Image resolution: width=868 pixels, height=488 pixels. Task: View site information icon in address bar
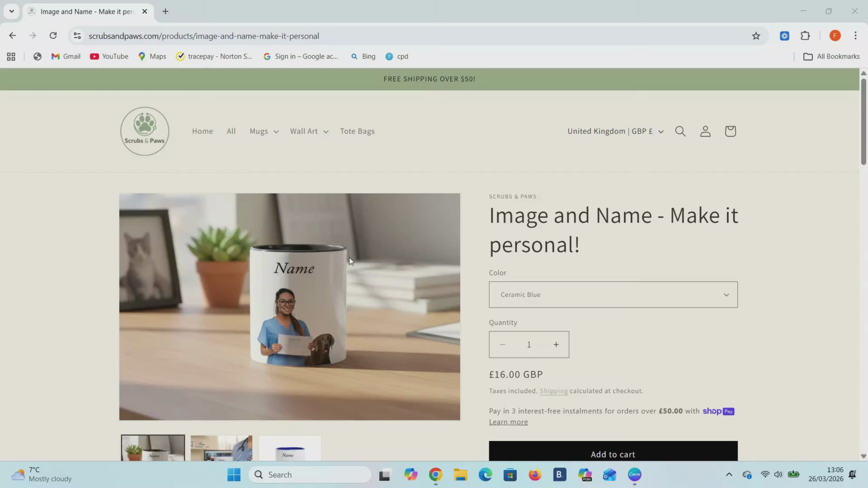pos(77,36)
